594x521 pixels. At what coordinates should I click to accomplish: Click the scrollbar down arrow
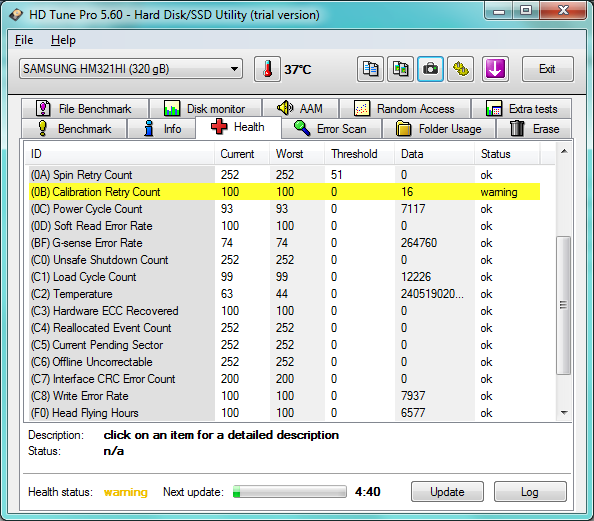click(564, 413)
